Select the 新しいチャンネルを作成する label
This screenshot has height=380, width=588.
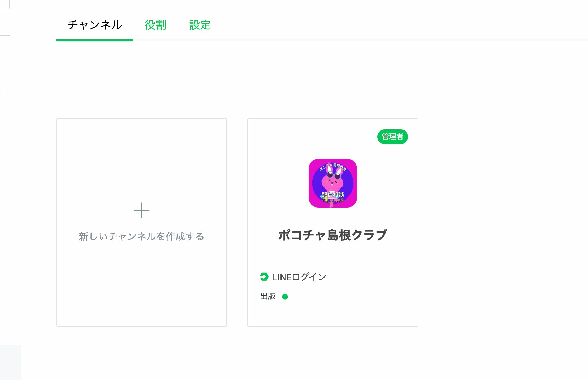tap(141, 236)
